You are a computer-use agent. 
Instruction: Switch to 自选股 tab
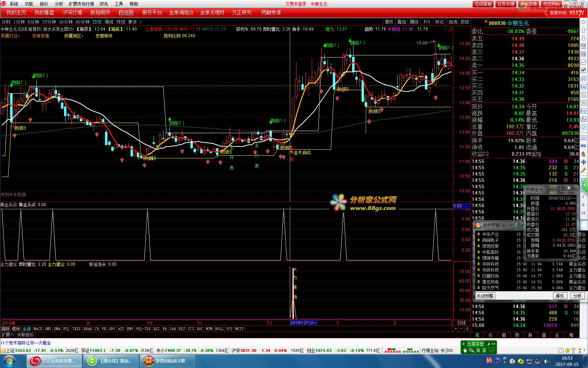(x=126, y=12)
